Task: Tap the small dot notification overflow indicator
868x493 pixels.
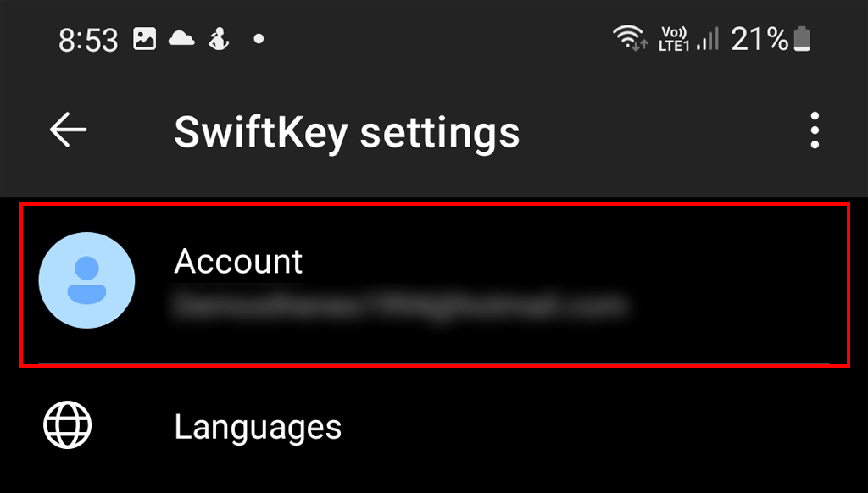Action: pos(259,39)
